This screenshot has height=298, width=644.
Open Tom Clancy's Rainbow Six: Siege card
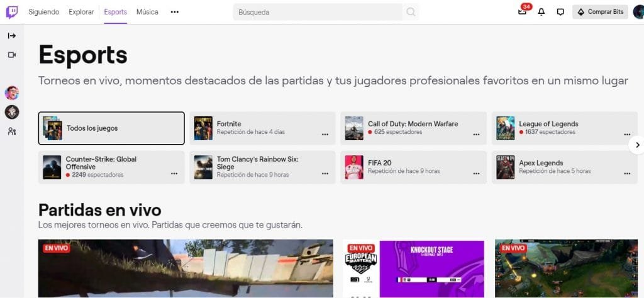(x=262, y=167)
